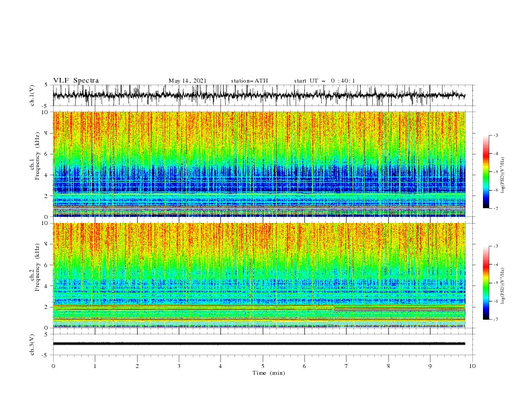Click the "Time (min)" x-axis label

coord(269,373)
